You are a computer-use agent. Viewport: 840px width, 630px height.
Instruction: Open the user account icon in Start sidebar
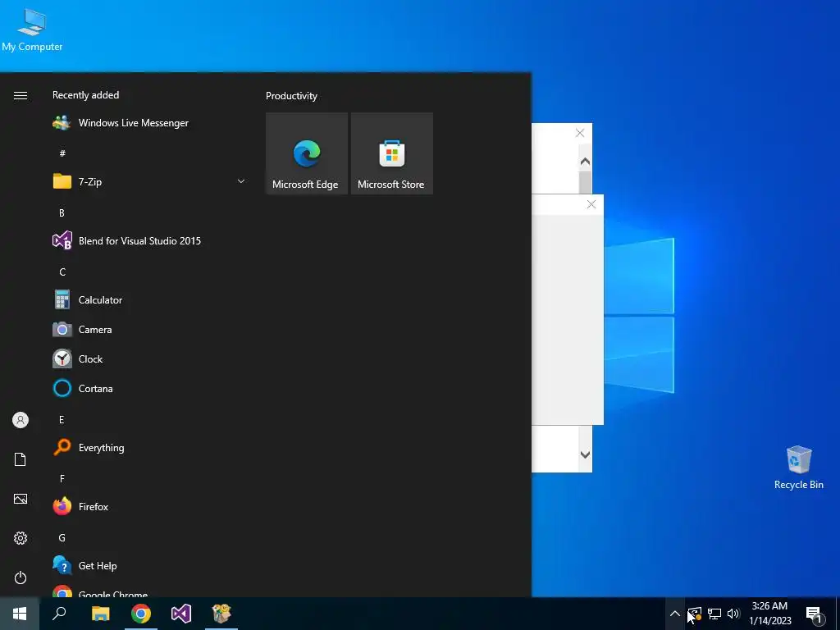pyautogui.click(x=21, y=420)
